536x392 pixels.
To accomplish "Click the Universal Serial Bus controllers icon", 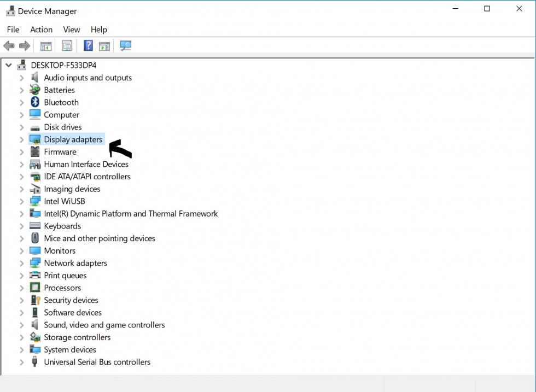I will [34, 361].
